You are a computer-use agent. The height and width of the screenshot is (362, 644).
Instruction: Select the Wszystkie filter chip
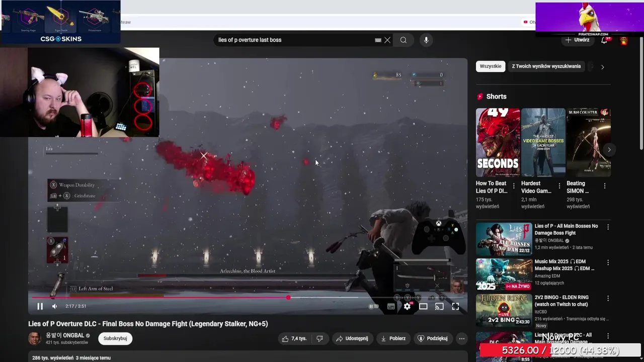point(491,66)
